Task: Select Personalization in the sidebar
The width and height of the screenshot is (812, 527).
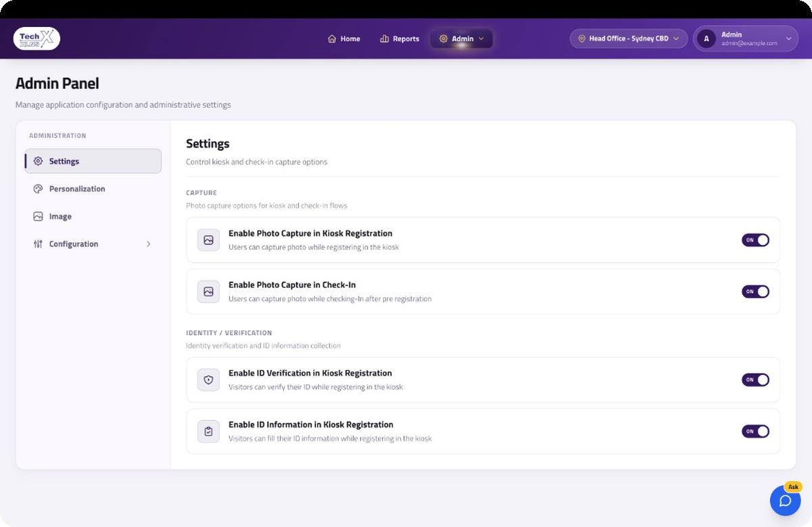Action: [93, 189]
